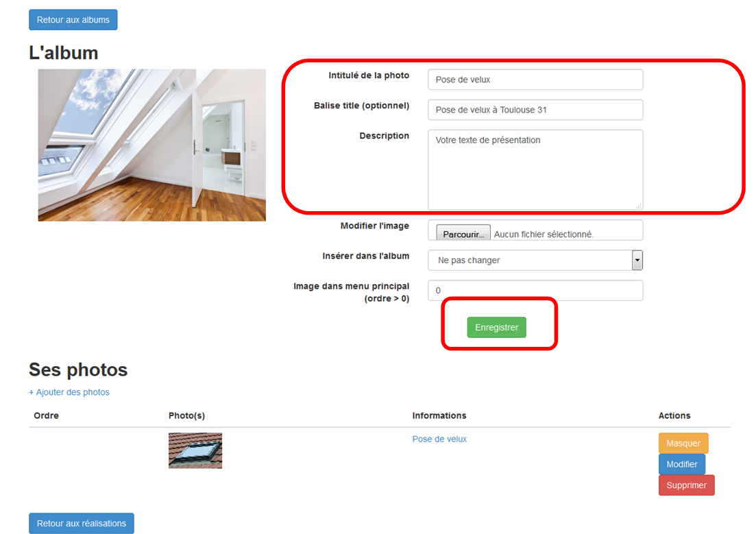Edit the Intitulé de la photo field
This screenshot has width=756, height=534.
(535, 80)
